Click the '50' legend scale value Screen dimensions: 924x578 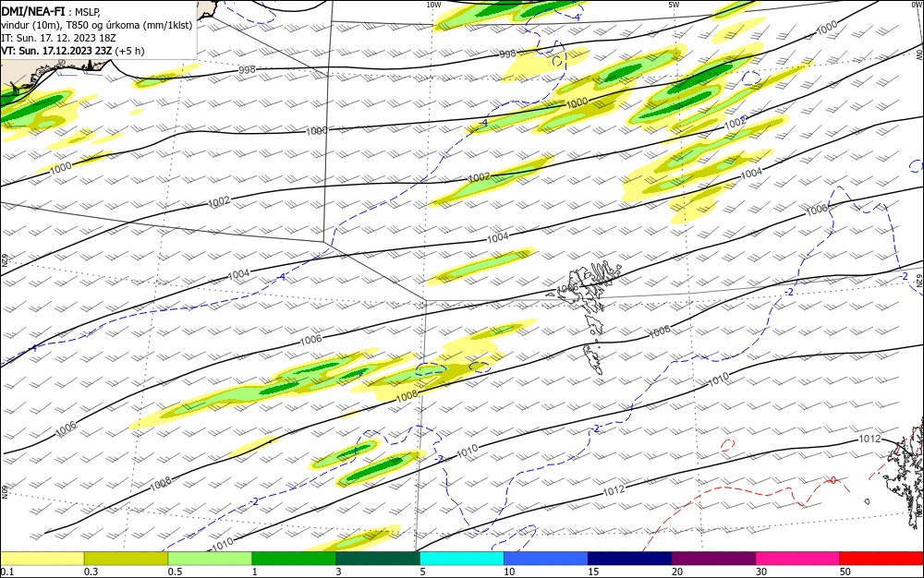click(x=845, y=572)
